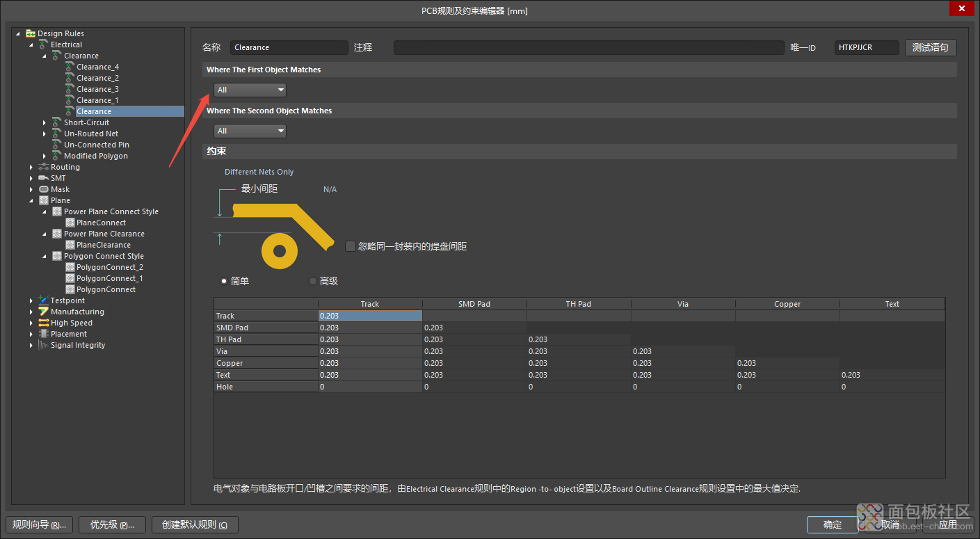Click the Via-to-Via 0.203 cell
The image size is (980, 539).
[683, 351]
